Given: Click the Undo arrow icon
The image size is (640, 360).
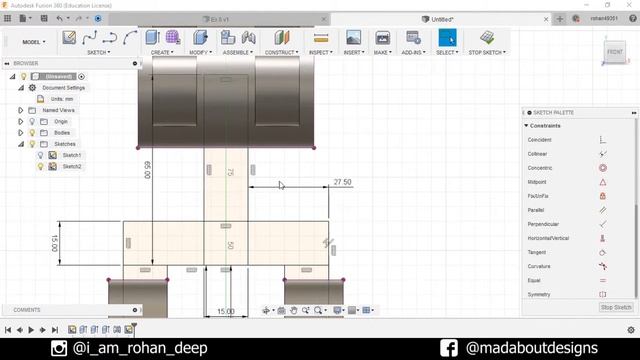Looking at the screenshot, I should (60, 18).
